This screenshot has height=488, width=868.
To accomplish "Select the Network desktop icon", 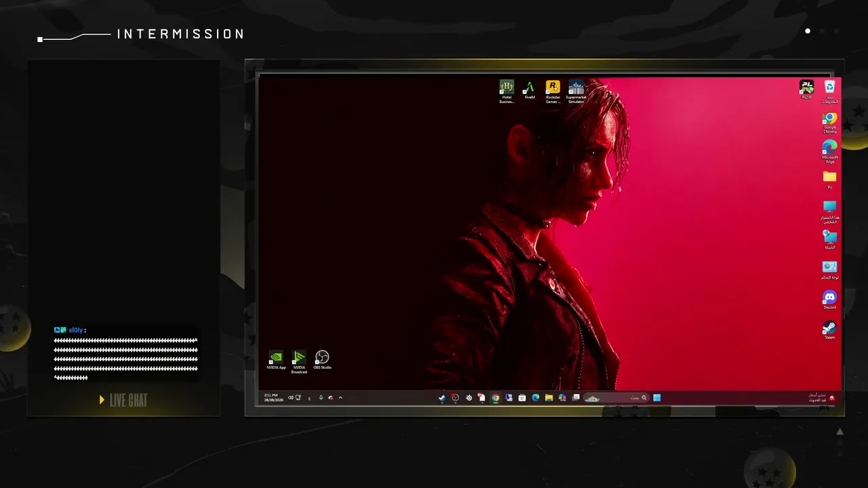I will pyautogui.click(x=829, y=240).
